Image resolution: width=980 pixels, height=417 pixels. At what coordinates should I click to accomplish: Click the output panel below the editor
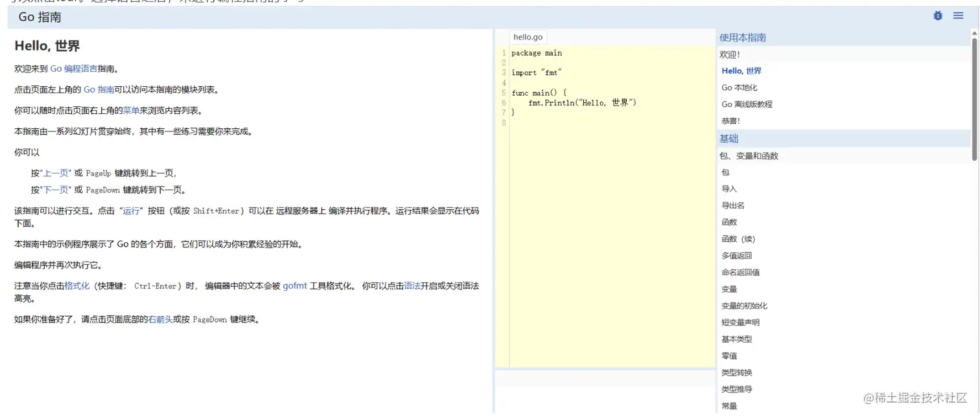[x=605, y=392]
